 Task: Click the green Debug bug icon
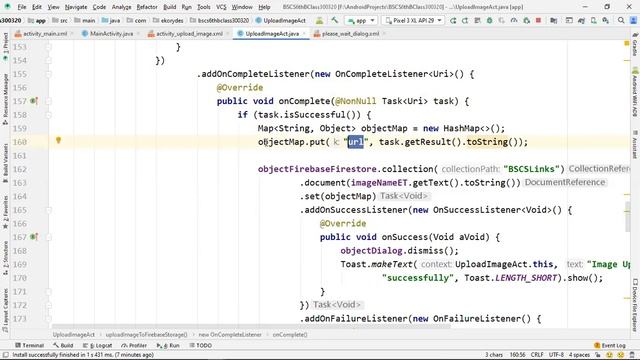(489, 20)
